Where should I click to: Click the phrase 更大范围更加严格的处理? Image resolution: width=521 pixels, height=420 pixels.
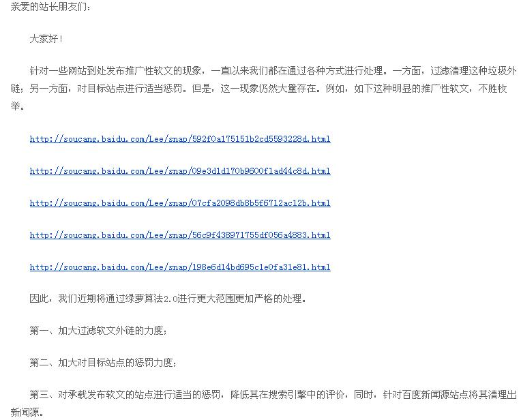tap(248, 299)
